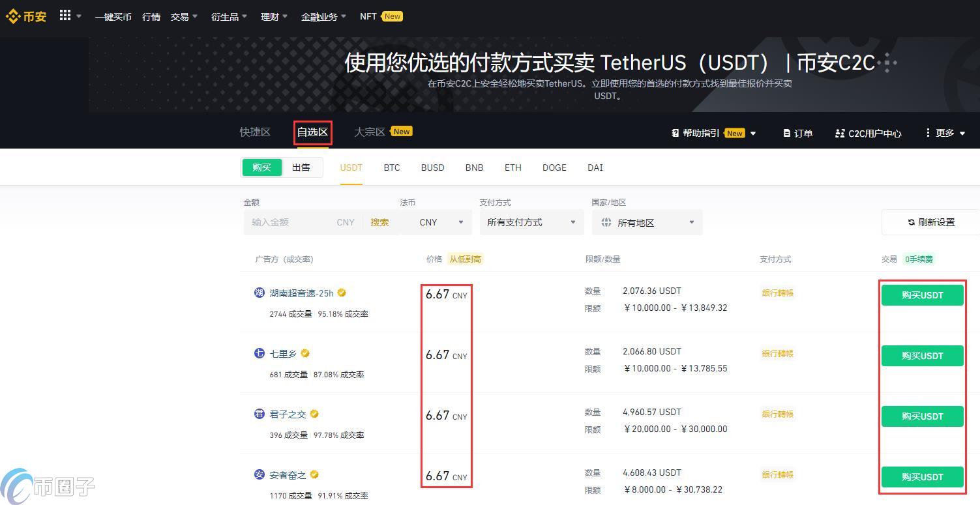
Task: Click the 帮助指引 guide icon
Action: (675, 133)
